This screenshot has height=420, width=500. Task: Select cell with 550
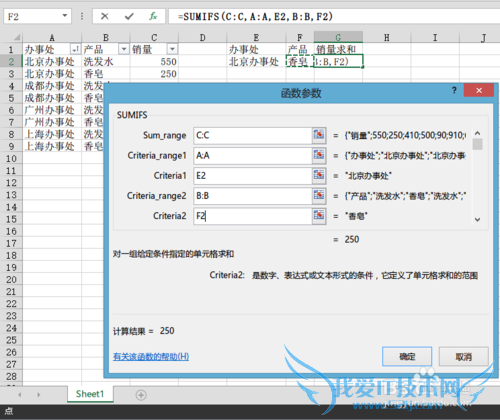click(154, 62)
